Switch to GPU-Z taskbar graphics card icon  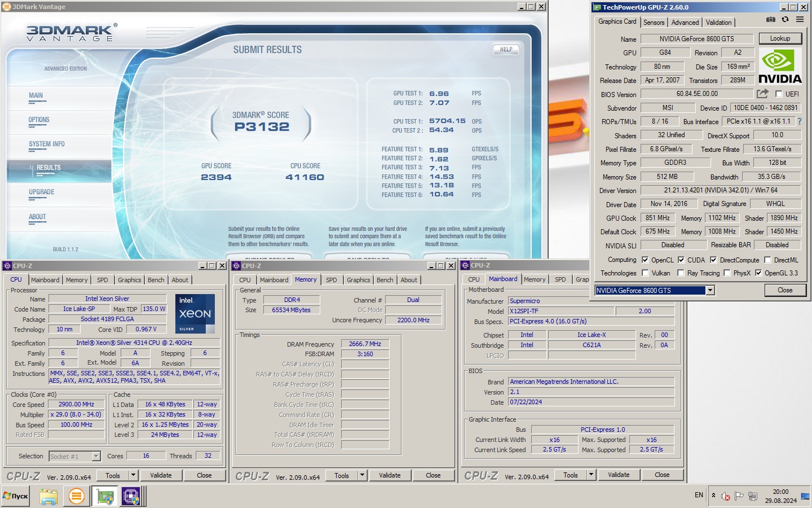pyautogui.click(x=105, y=496)
